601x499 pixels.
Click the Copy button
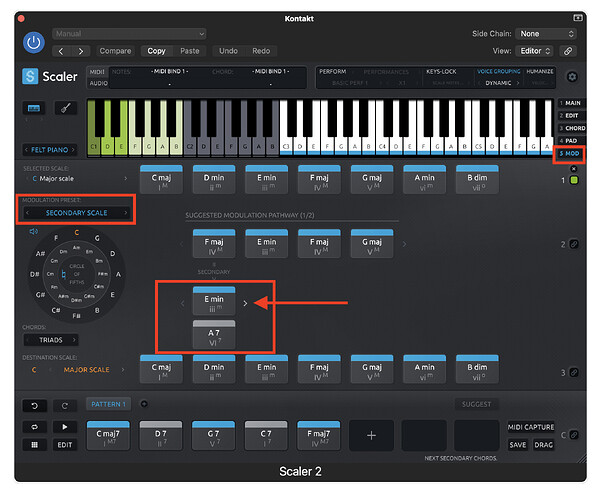point(156,51)
